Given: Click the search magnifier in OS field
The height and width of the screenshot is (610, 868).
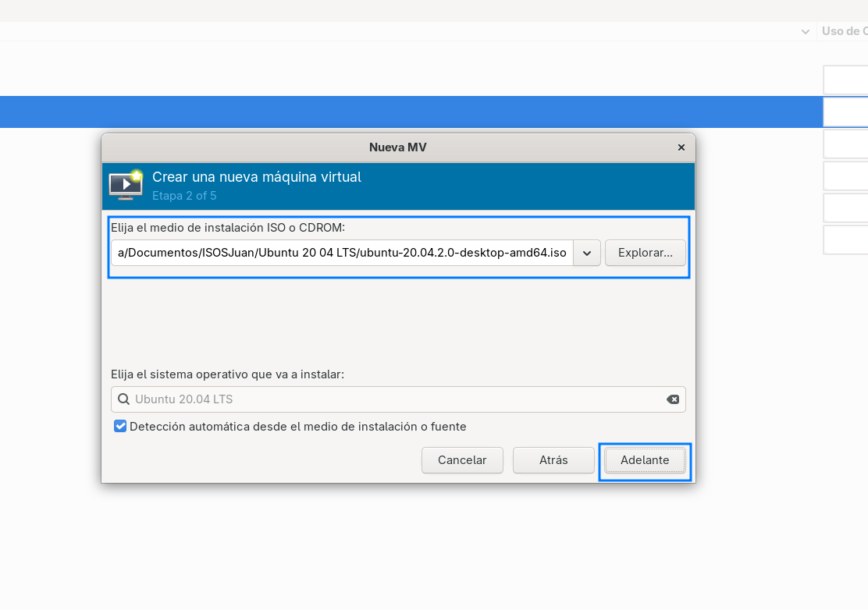Looking at the screenshot, I should click(x=124, y=399).
